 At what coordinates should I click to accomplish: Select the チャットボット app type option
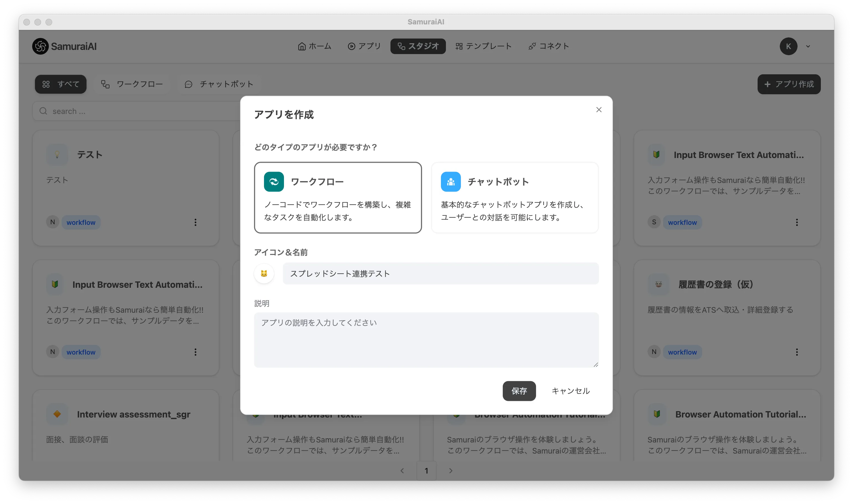point(514,197)
